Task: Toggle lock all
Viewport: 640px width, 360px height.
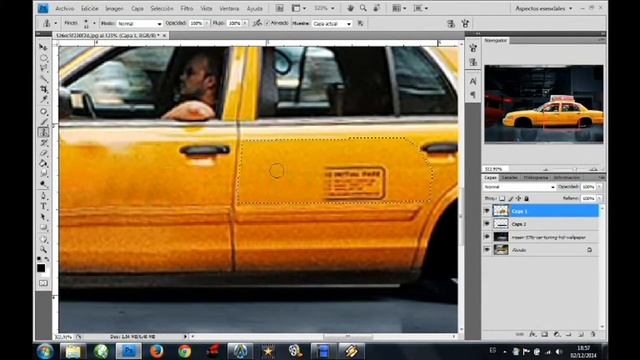Action: [527, 198]
